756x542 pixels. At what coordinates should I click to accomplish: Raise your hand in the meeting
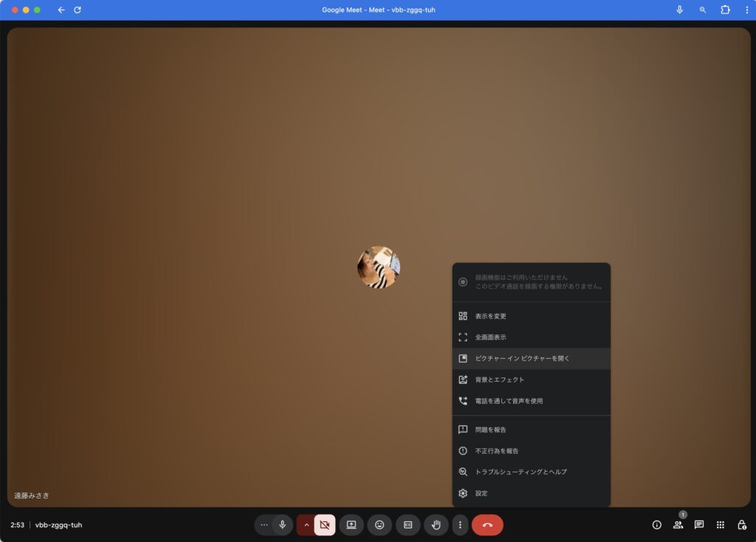436,525
